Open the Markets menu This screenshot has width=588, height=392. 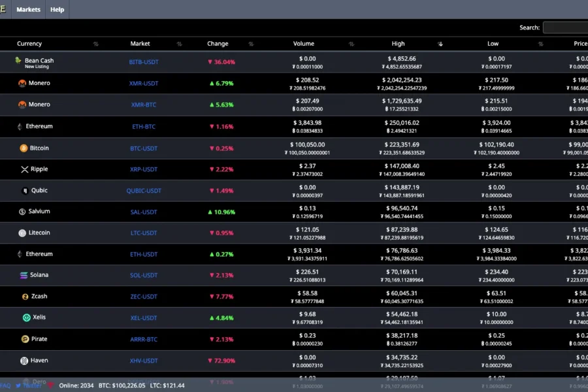click(x=28, y=9)
